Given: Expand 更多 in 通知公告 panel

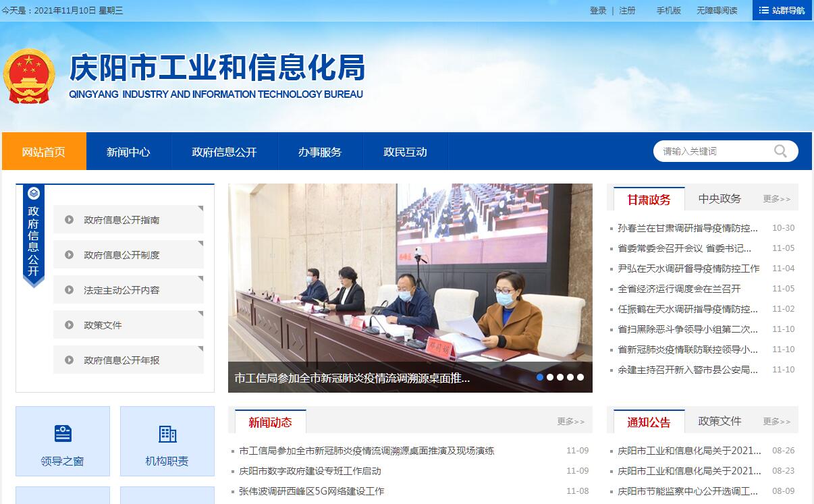Looking at the screenshot, I should (x=776, y=422).
